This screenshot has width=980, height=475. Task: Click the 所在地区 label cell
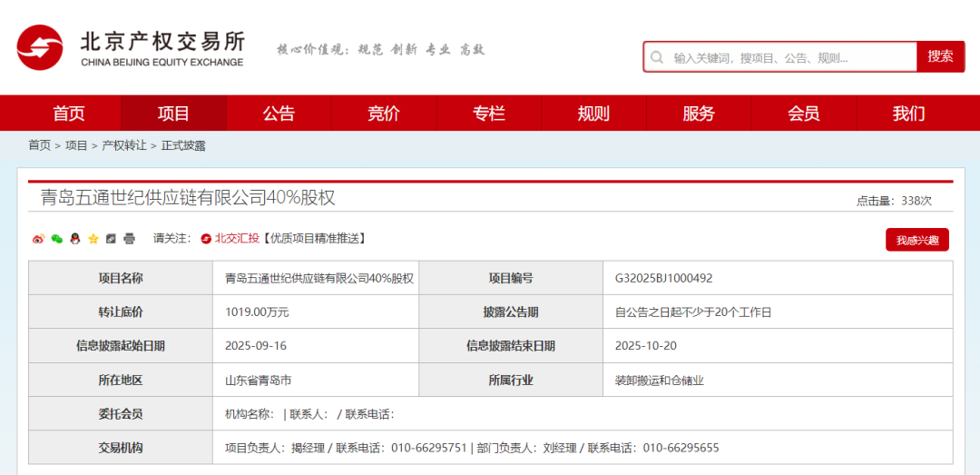(121, 380)
